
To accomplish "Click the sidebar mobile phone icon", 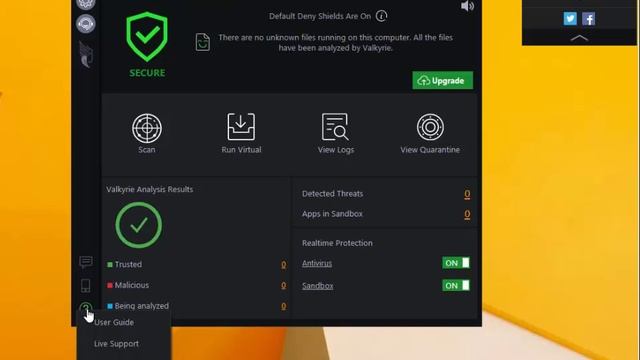I will [x=86, y=286].
